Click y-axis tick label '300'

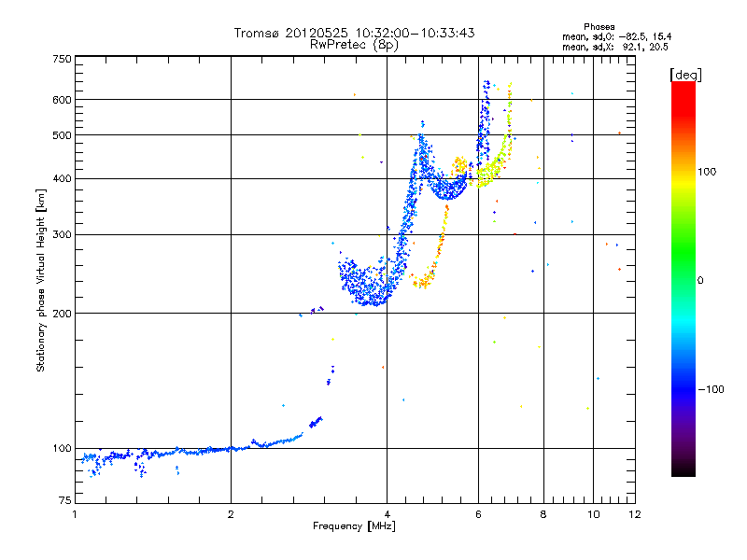[63, 235]
